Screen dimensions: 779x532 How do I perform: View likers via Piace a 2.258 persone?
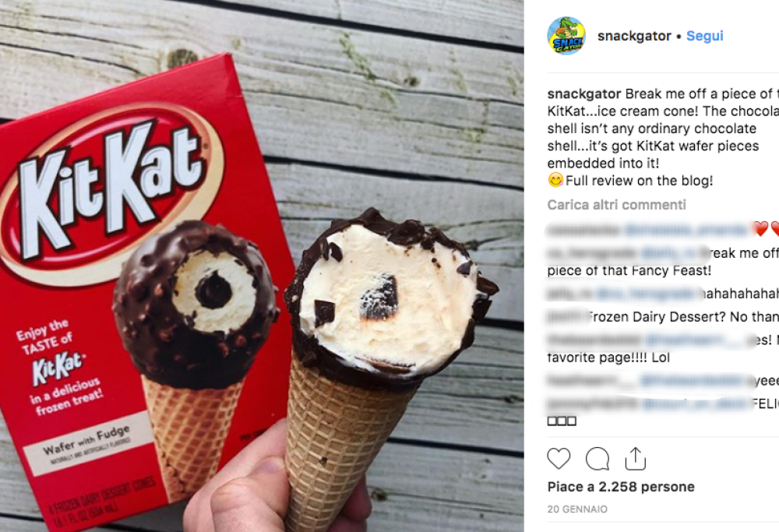pos(621,487)
